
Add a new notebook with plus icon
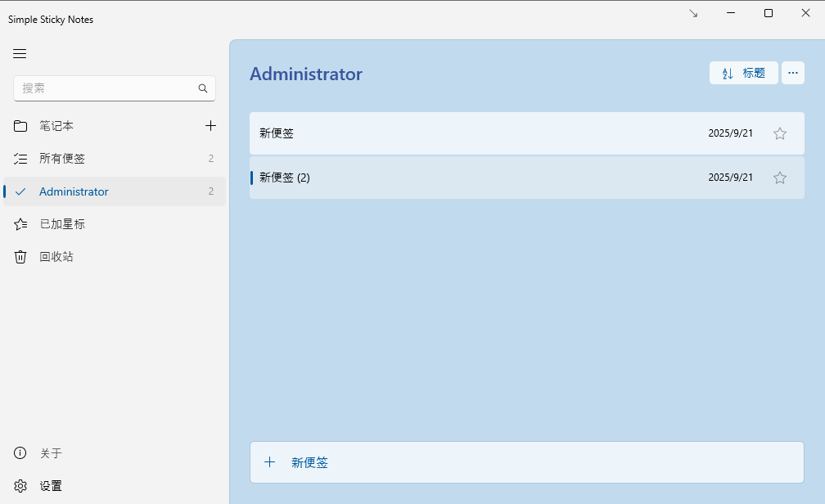coord(210,126)
